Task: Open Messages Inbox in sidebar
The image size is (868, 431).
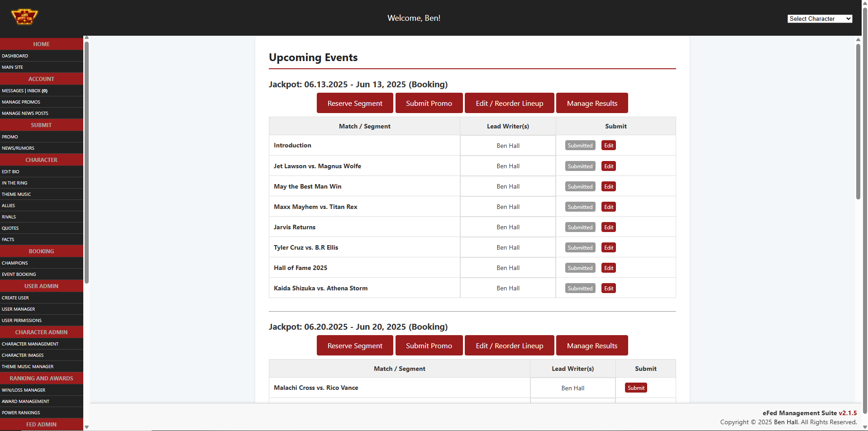Action: (x=24, y=91)
